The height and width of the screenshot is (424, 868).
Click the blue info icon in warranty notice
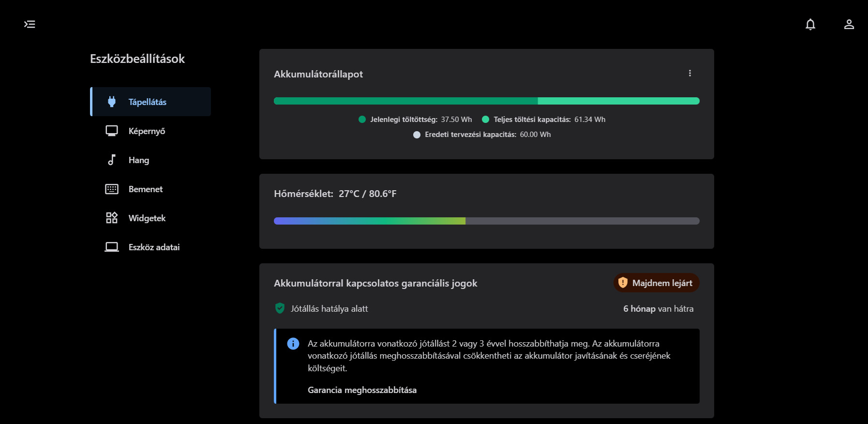tap(293, 344)
